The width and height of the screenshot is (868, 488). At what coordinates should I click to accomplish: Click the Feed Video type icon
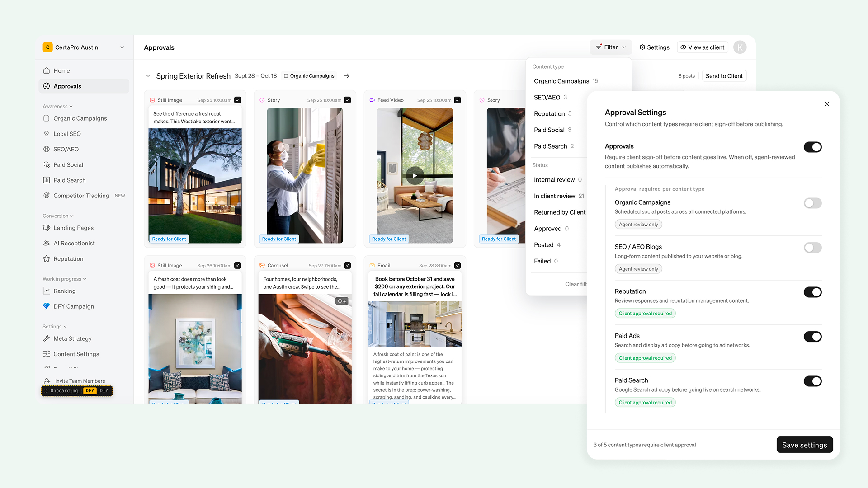[x=372, y=100]
